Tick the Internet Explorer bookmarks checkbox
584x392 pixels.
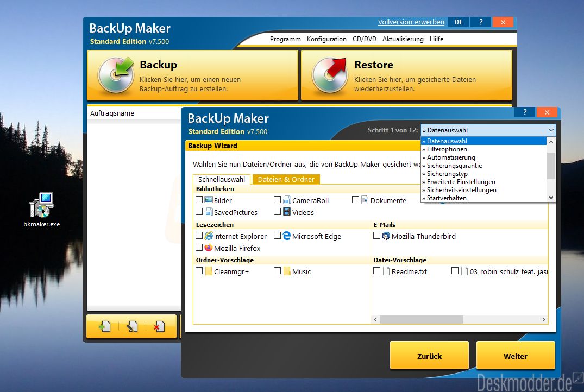pos(199,236)
